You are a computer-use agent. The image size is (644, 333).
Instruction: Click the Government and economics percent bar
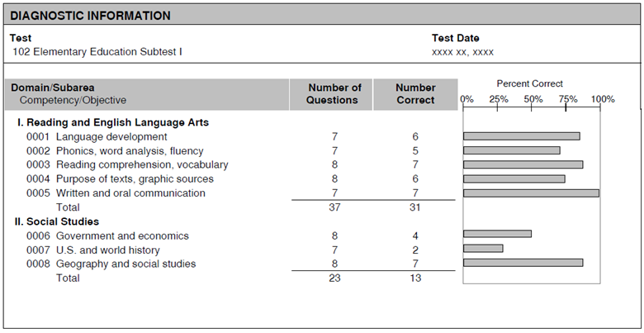click(x=497, y=234)
